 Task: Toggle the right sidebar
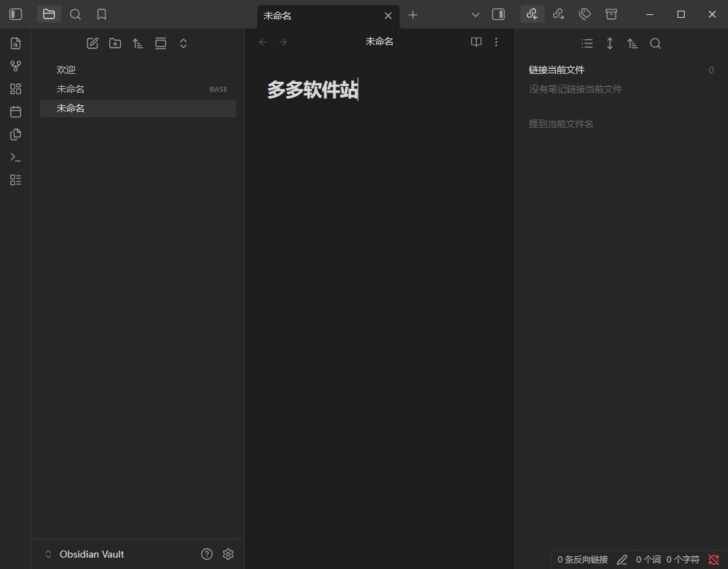tap(498, 14)
